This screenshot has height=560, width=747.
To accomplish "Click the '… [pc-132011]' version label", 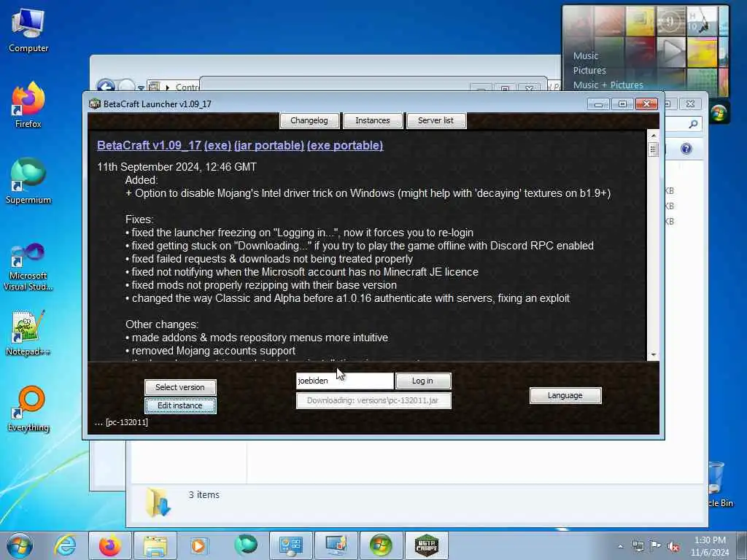I will tap(122, 422).
